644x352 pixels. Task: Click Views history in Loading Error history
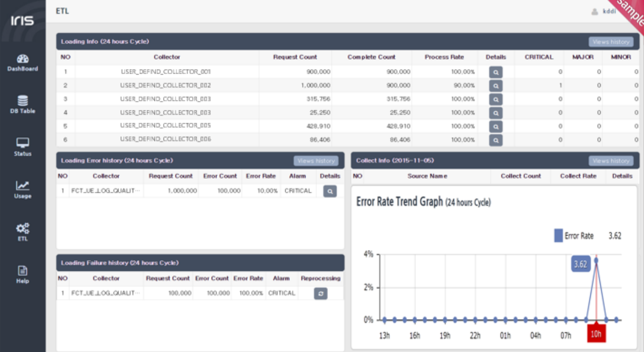[316, 161]
